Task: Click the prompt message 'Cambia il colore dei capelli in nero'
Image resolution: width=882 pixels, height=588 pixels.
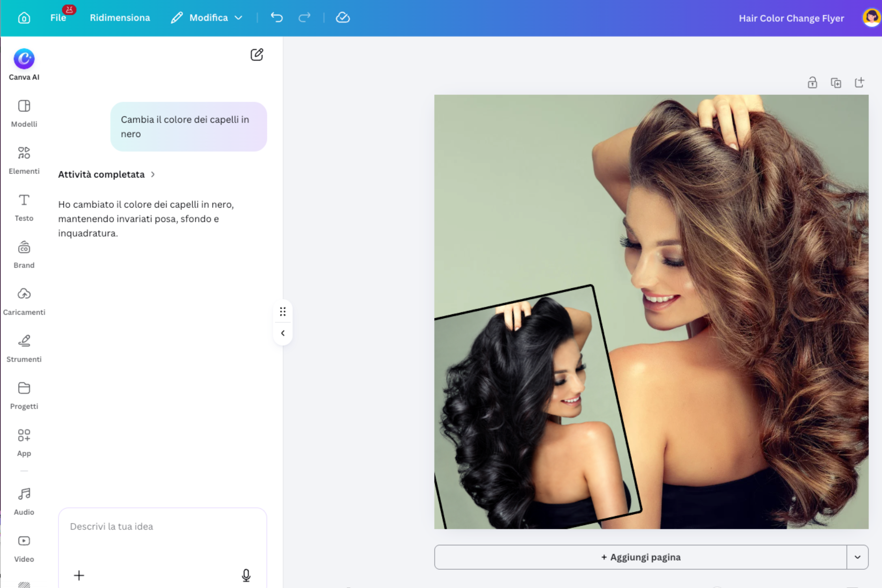Action: (189, 127)
